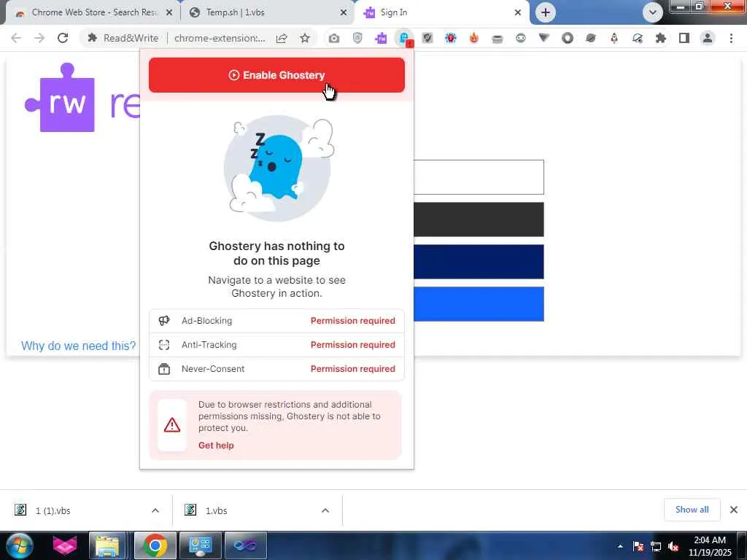Open the control panel taskbar app
Viewport: 747px width, 560px height.
200,545
